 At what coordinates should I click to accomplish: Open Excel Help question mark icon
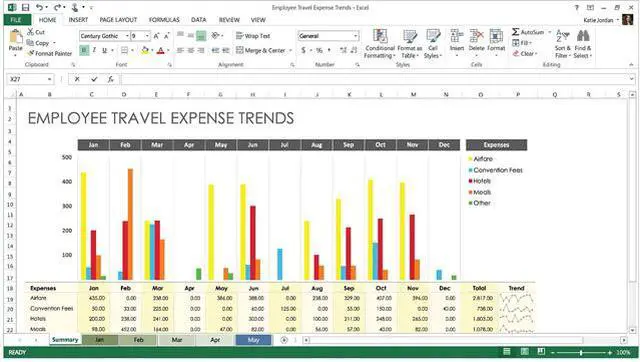[x=577, y=7]
